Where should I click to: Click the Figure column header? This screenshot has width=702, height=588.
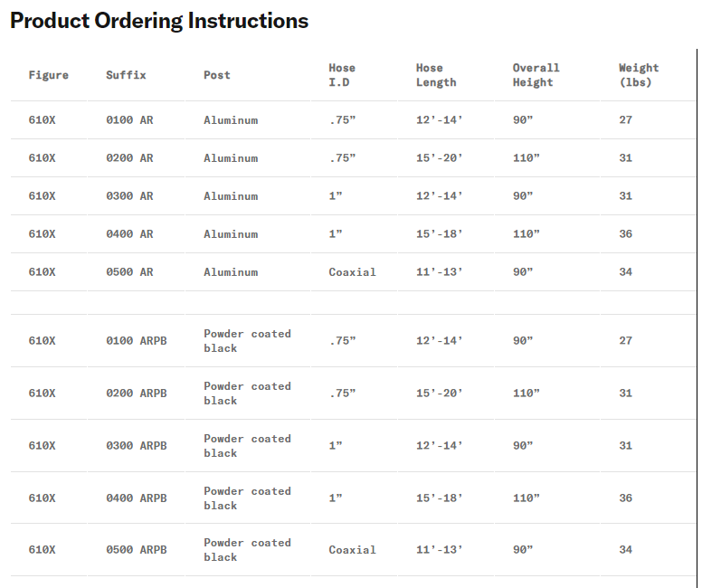[49, 75]
